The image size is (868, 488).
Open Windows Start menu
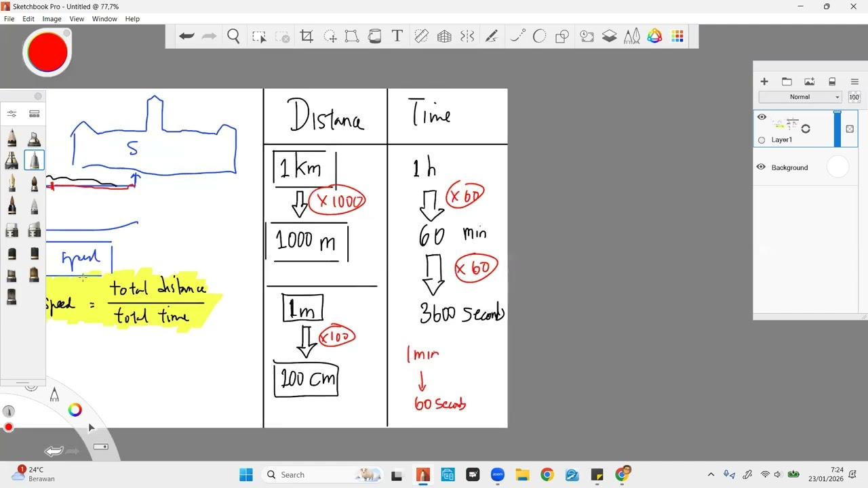(246, 474)
